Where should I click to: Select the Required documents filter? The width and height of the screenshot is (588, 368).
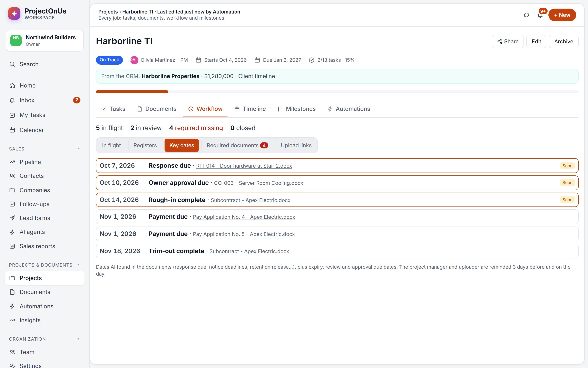pyautogui.click(x=237, y=145)
